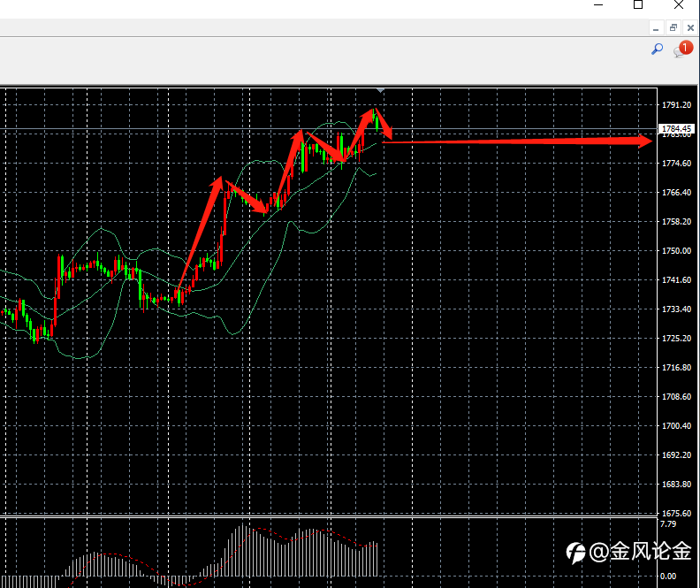Click the 1791.20 price axis label
This screenshot has height=588, width=700.
676,105
